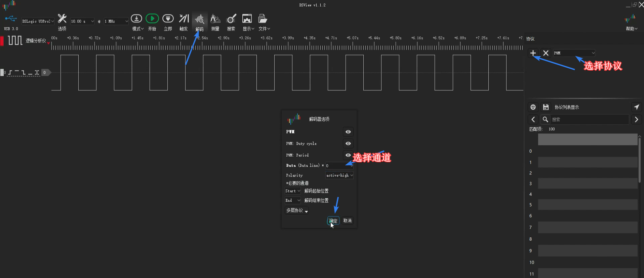Toggle visibility of PWM Duty cycle

(348, 144)
